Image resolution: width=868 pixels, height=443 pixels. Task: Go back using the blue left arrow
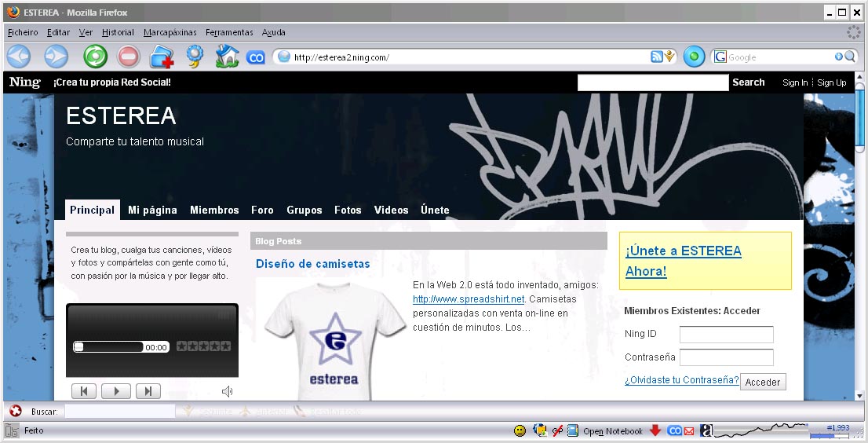pyautogui.click(x=18, y=57)
